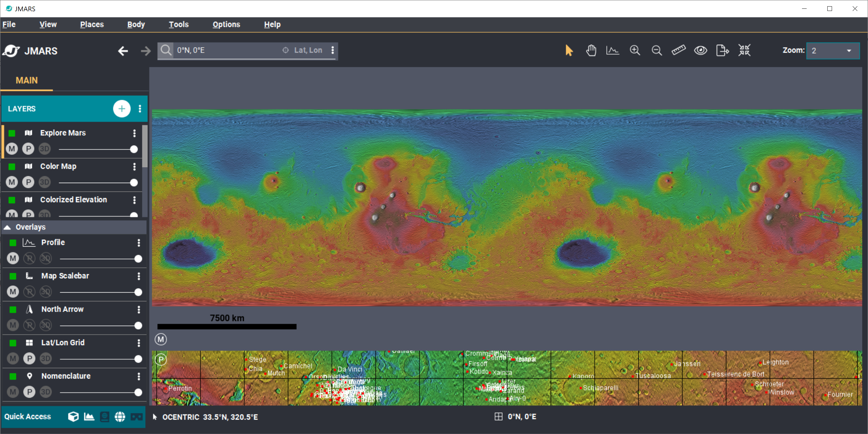Toggle North Arrow green checkbox
868x434 pixels.
pos(13,309)
